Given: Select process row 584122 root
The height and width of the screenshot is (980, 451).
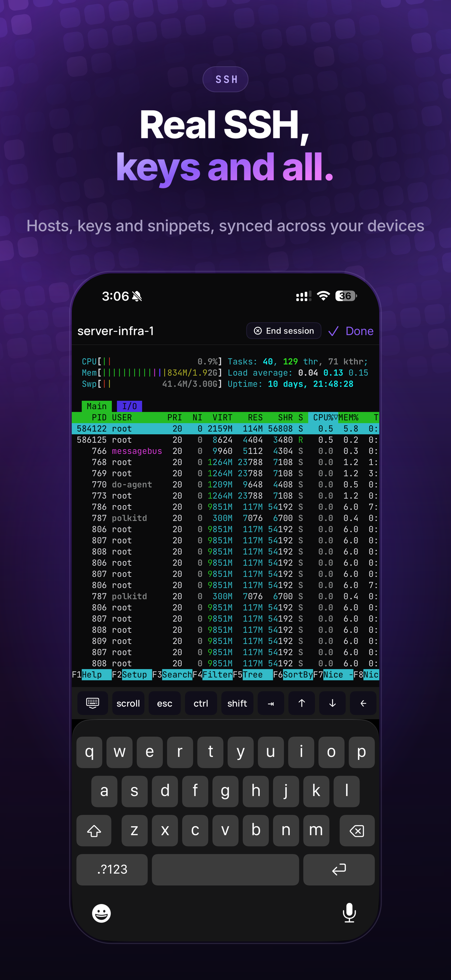Looking at the screenshot, I should click(x=225, y=429).
